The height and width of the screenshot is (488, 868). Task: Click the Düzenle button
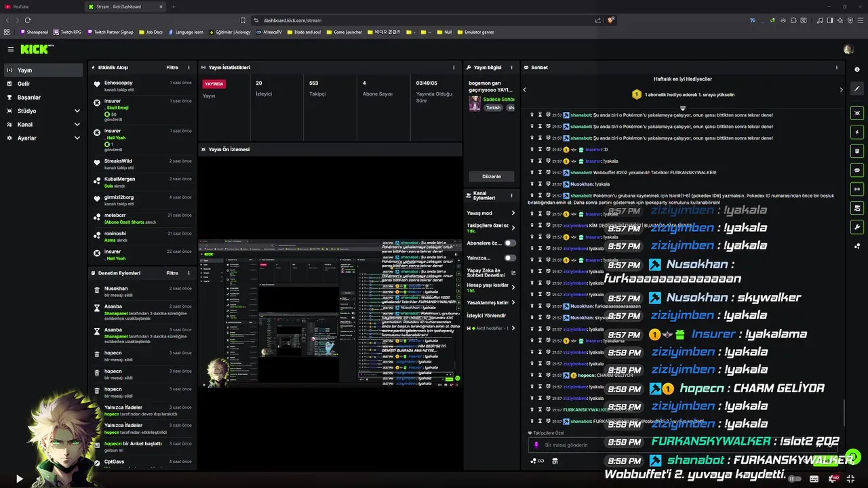492,176
